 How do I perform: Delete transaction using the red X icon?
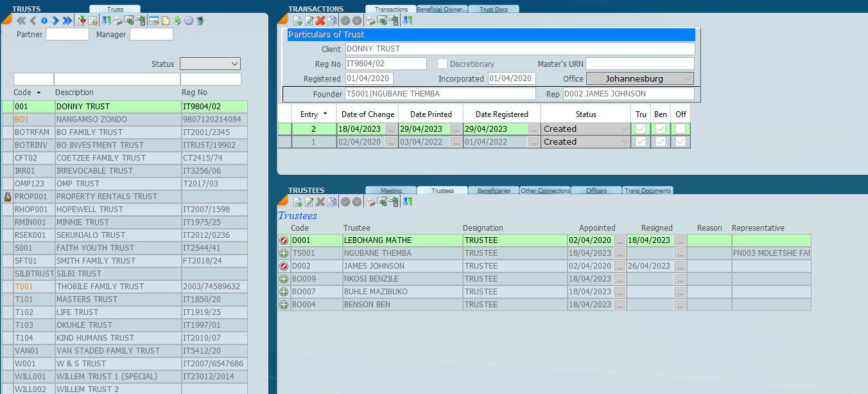(320, 21)
